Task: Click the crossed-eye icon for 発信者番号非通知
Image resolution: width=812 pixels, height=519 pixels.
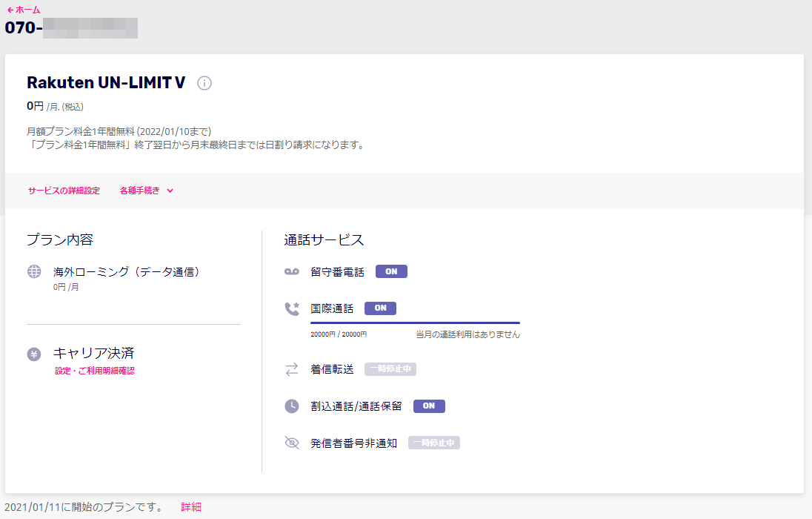Action: pyautogui.click(x=292, y=443)
